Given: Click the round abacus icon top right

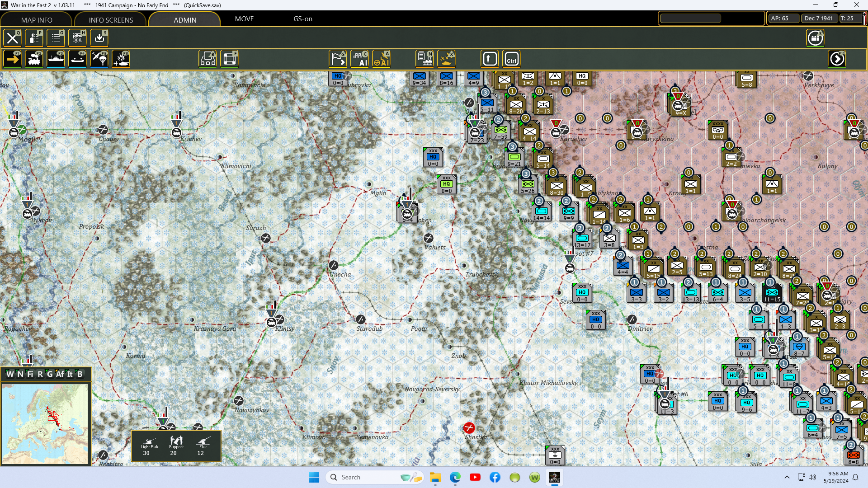Looking at the screenshot, I should pyautogui.click(x=815, y=38).
